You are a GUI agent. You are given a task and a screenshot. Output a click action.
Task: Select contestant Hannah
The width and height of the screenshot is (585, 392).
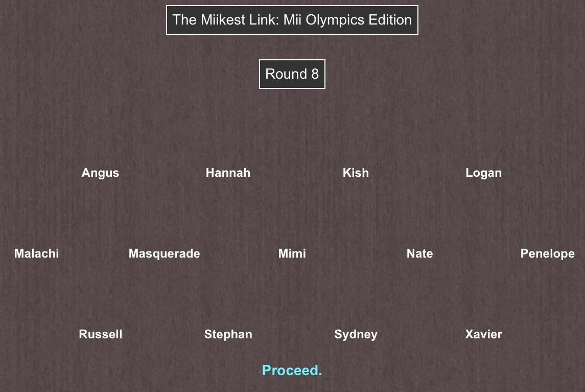(228, 173)
